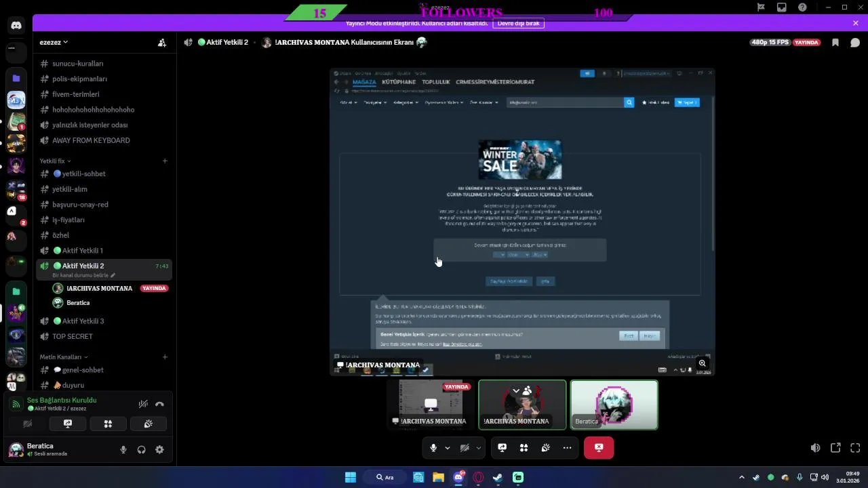
Task: Deafen with headphones icon in user panel
Action: click(141, 449)
